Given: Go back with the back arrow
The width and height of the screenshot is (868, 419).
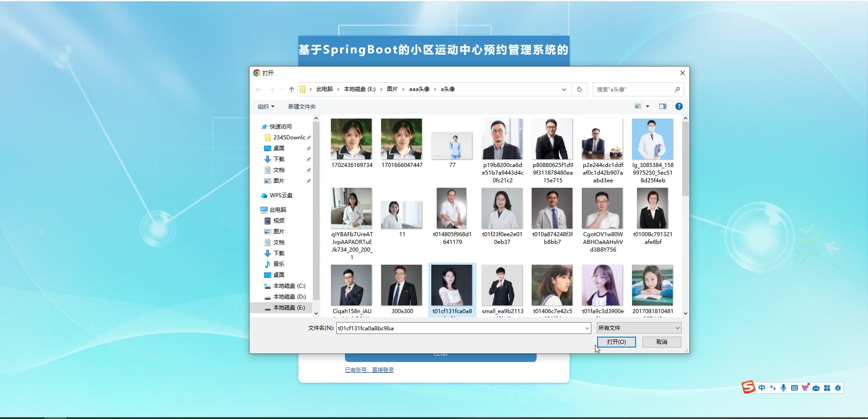Looking at the screenshot, I should (x=258, y=90).
